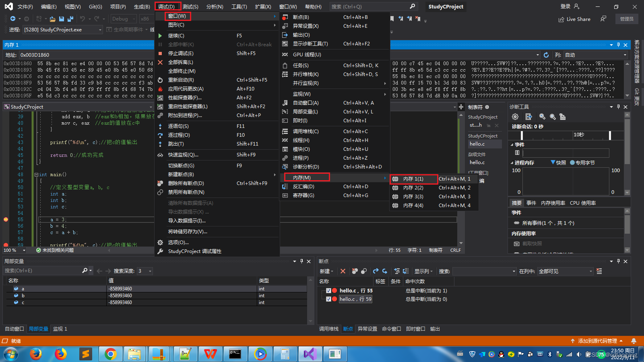Open Google Chrome from the taskbar
This screenshot has width=644, height=362.
110,354
